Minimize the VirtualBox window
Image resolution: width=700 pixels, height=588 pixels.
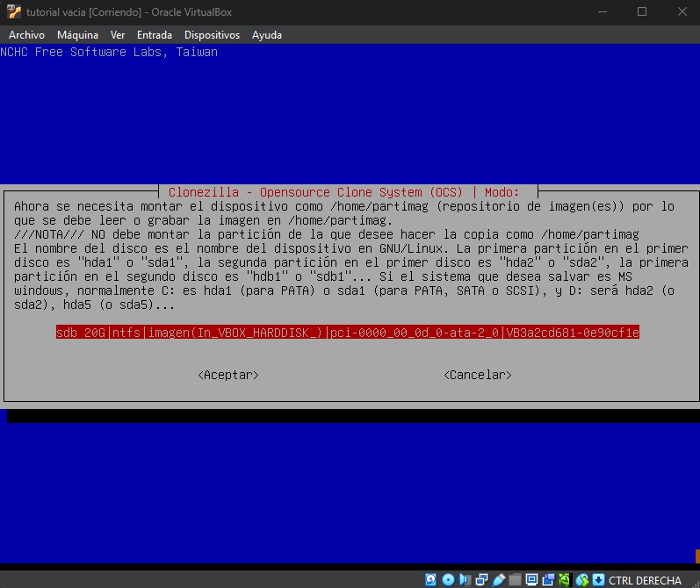pos(603,11)
